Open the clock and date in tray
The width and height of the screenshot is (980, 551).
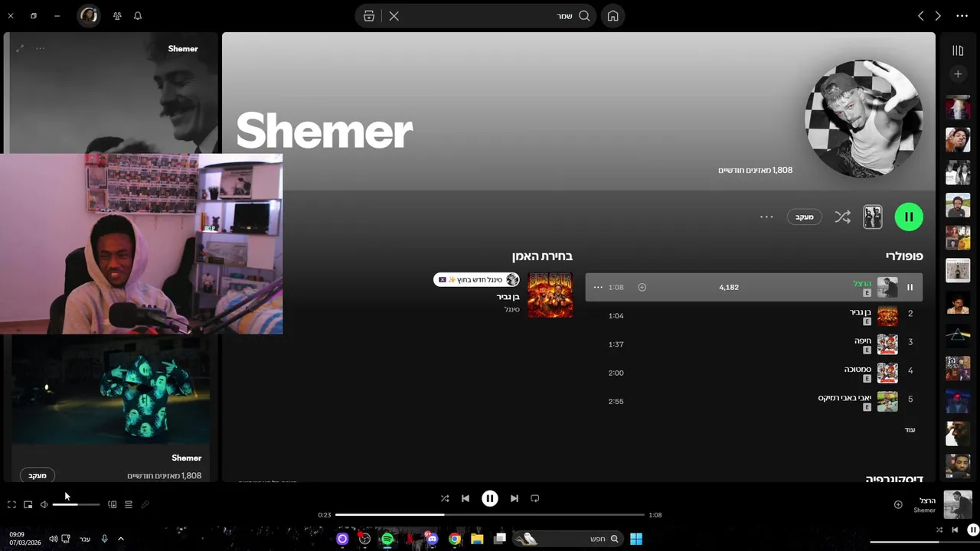tap(24, 539)
